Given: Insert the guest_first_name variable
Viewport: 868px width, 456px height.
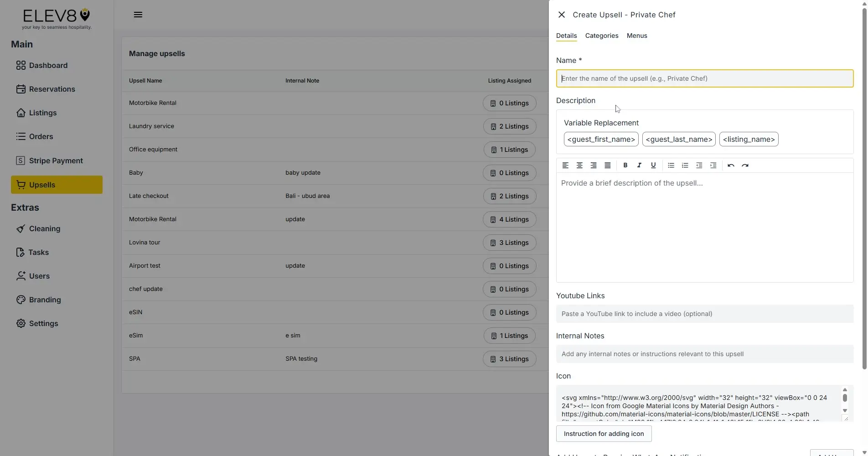Looking at the screenshot, I should pos(601,139).
